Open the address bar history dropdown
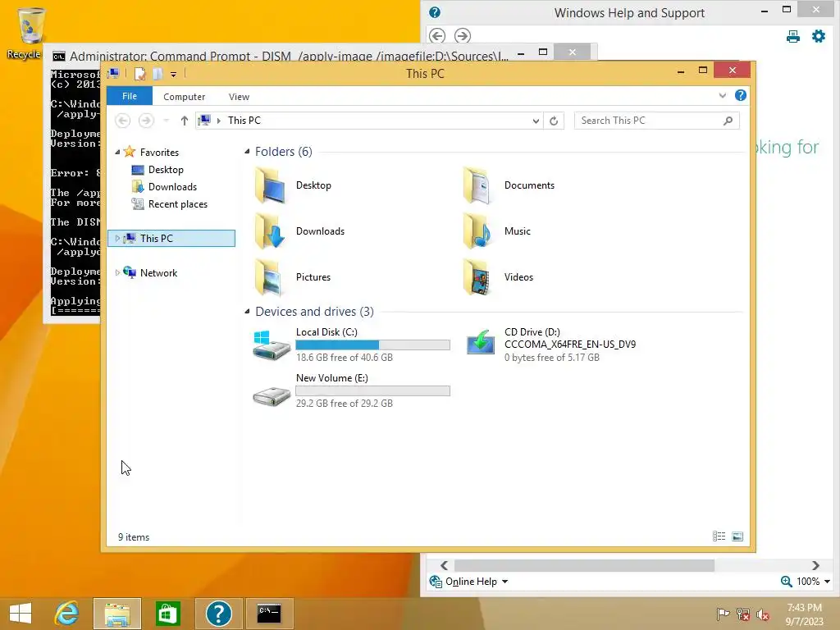This screenshot has width=840, height=630. (x=535, y=121)
